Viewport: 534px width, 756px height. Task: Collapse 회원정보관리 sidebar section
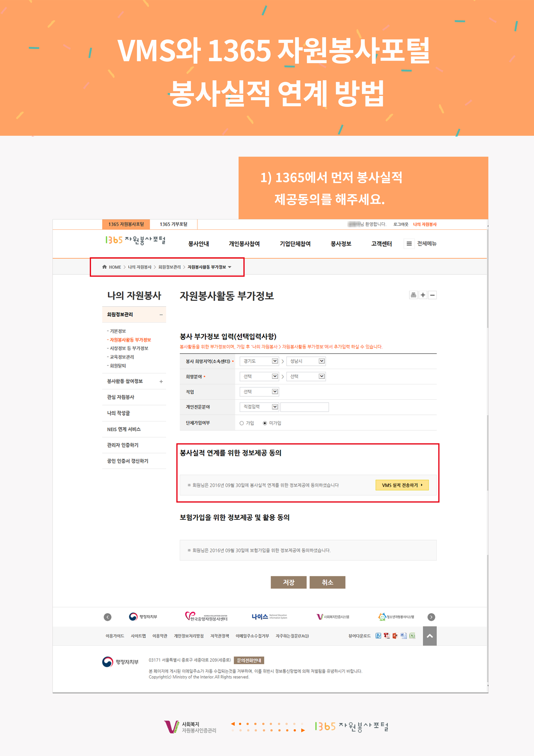pyautogui.click(x=161, y=314)
